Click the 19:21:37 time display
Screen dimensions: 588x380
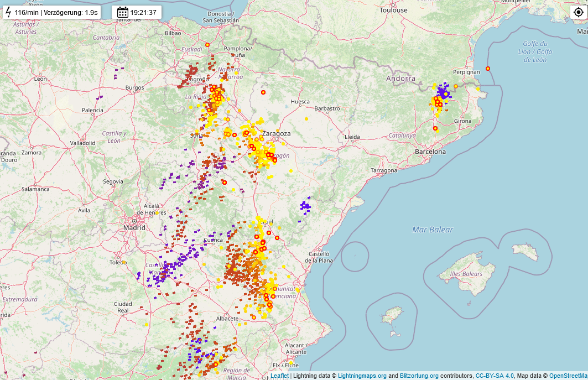pos(143,12)
